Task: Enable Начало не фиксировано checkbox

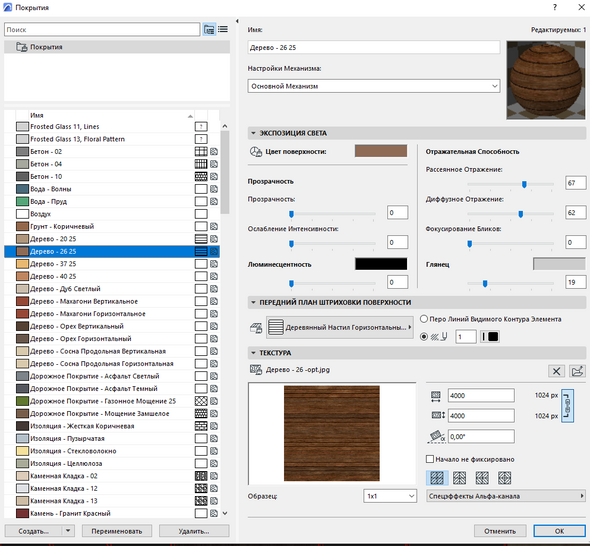Action: 430,459
